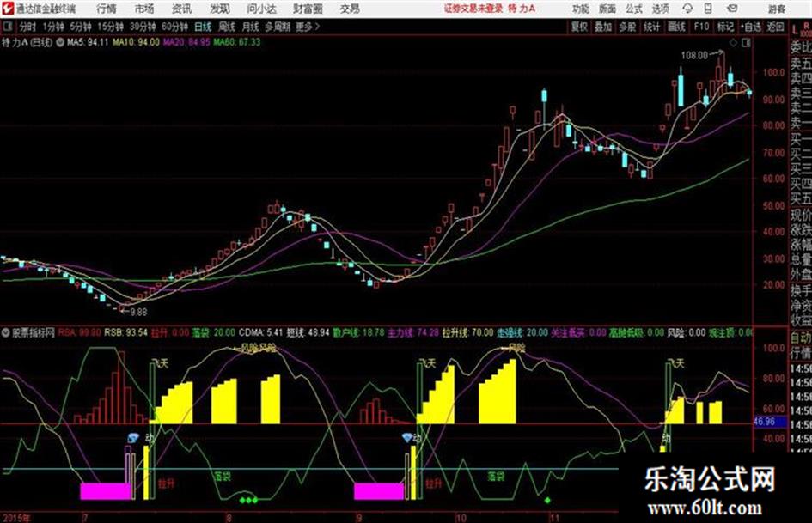Select the 月线 period tab
The width and height of the screenshot is (812, 523).
tap(250, 27)
